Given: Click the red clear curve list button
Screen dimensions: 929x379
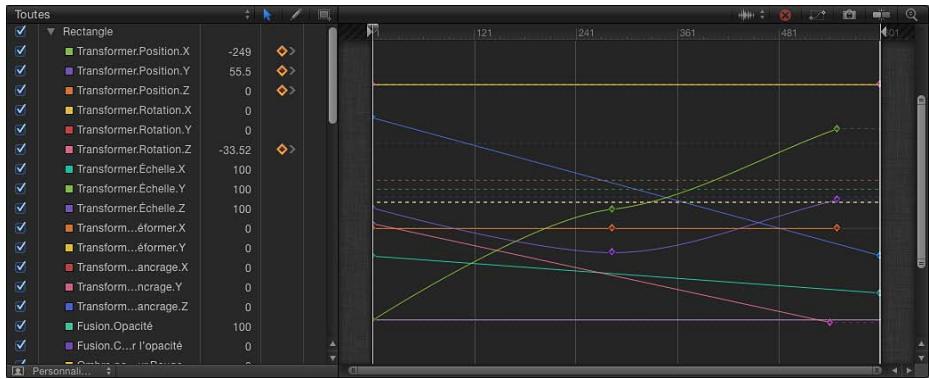Looking at the screenshot, I should tap(785, 15).
